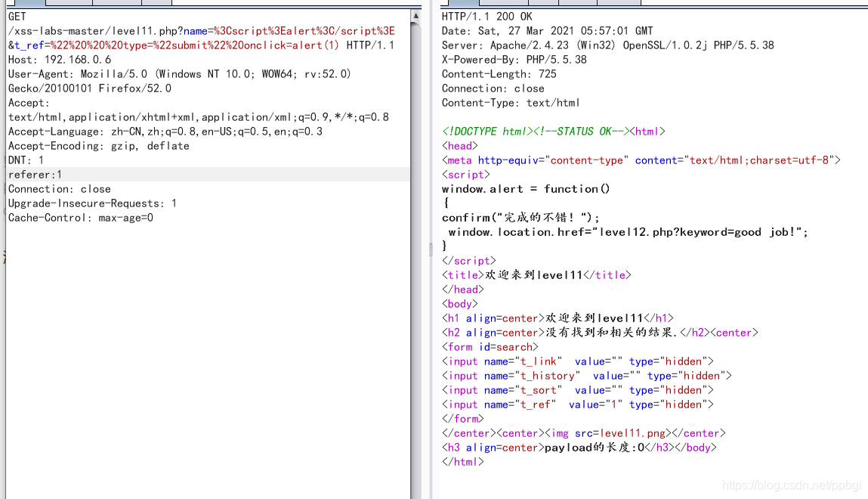Image resolution: width=868 pixels, height=499 pixels.
Task: Click the <!DOCTYPE html> STATUS OK line
Action: pyautogui.click(x=554, y=132)
